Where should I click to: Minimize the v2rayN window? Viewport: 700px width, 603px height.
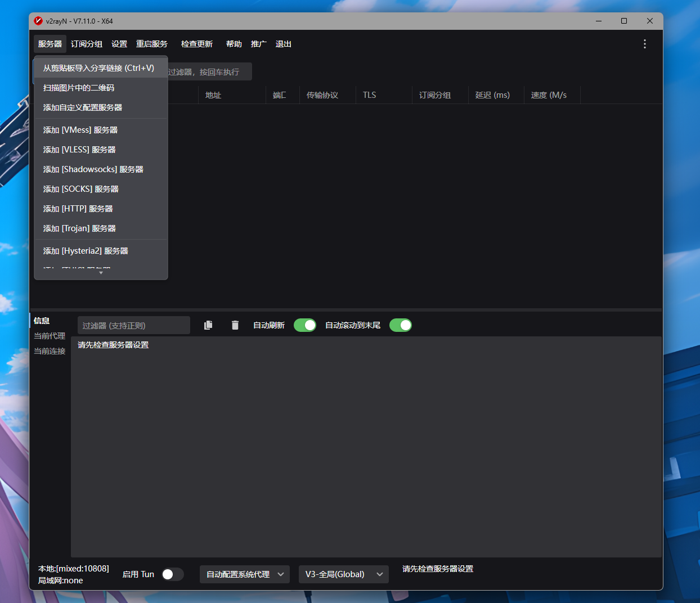[x=599, y=21]
